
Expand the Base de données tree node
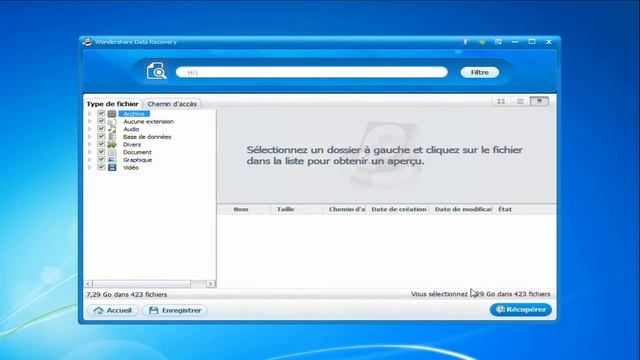90,136
